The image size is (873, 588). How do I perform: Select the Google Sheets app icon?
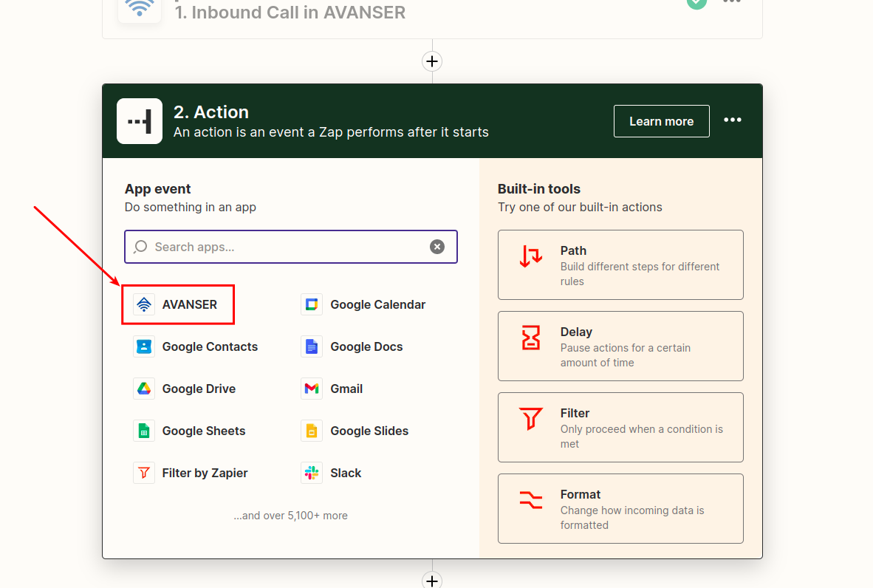[144, 431]
